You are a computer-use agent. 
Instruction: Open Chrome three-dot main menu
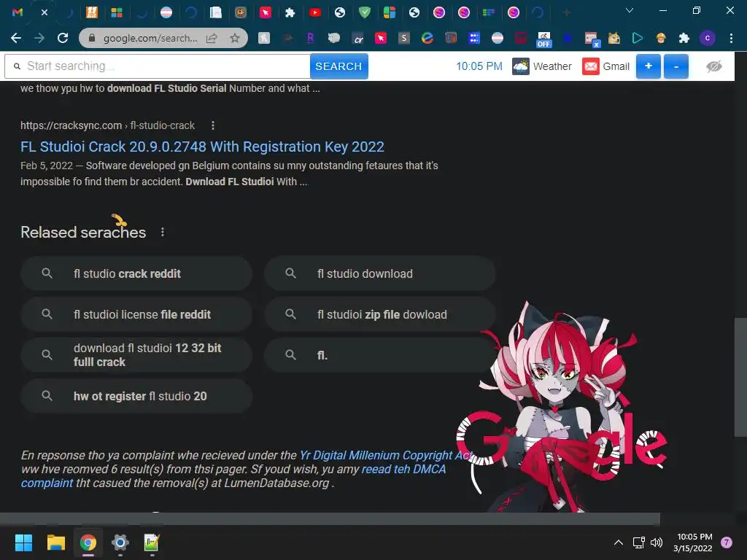(x=731, y=38)
